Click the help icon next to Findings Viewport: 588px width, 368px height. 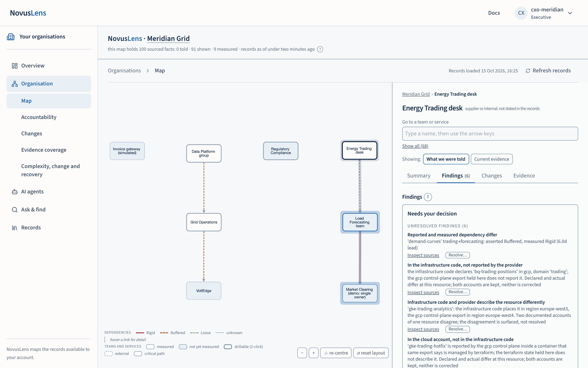[x=428, y=197]
